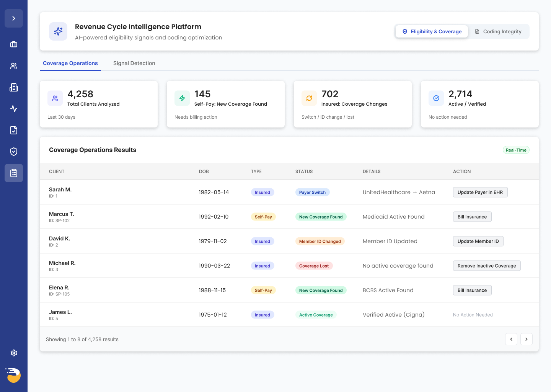This screenshot has height=392, width=551.
Task: Click the document check icon in sidebar
Action: (14, 130)
